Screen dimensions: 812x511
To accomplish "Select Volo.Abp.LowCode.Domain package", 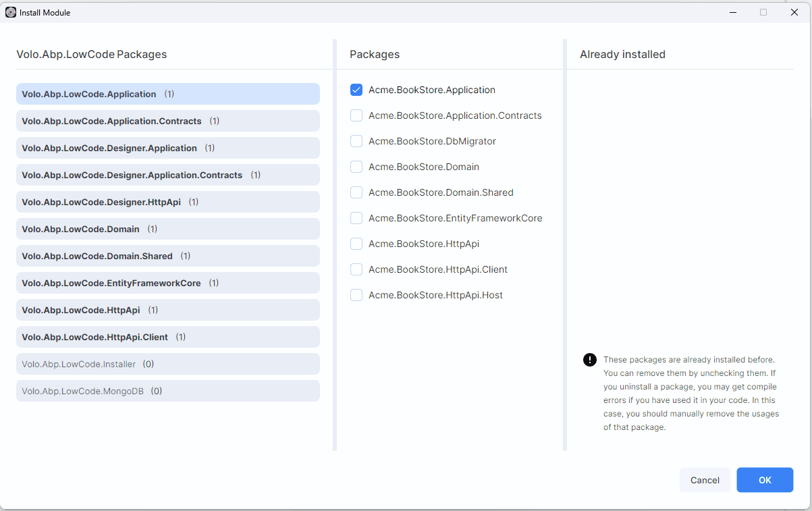I will click(x=168, y=229).
